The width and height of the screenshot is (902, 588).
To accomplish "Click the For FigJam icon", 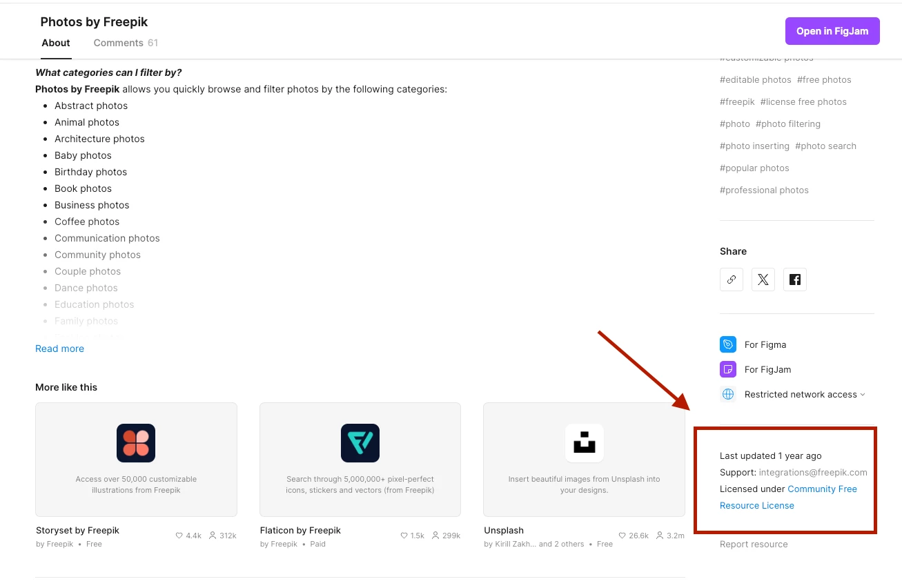I will 728,369.
